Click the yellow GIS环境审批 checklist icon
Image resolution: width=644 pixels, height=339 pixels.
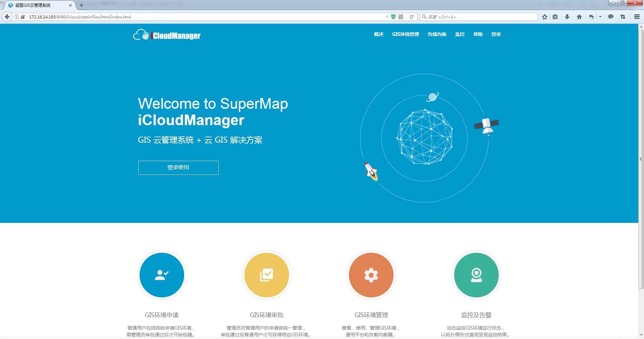coord(267,275)
